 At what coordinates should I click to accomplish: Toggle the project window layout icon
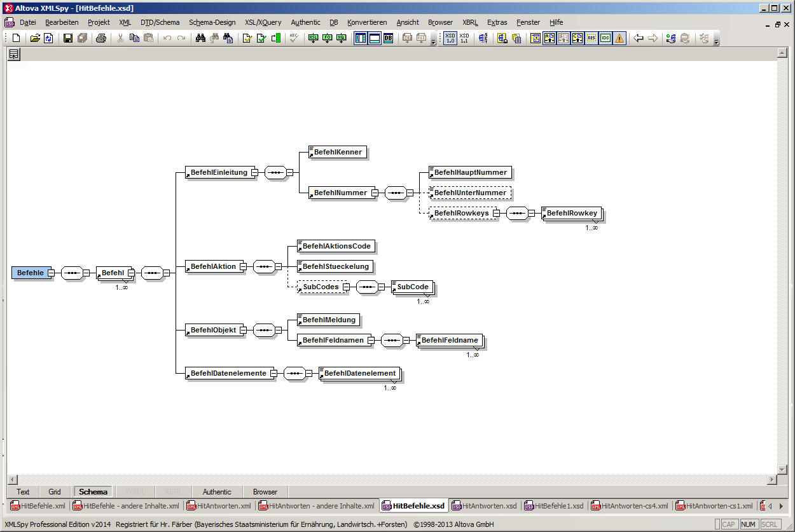pyautogui.click(x=361, y=38)
